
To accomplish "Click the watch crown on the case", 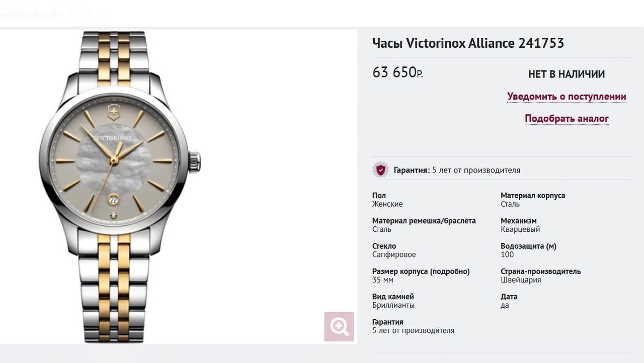I will (194, 162).
